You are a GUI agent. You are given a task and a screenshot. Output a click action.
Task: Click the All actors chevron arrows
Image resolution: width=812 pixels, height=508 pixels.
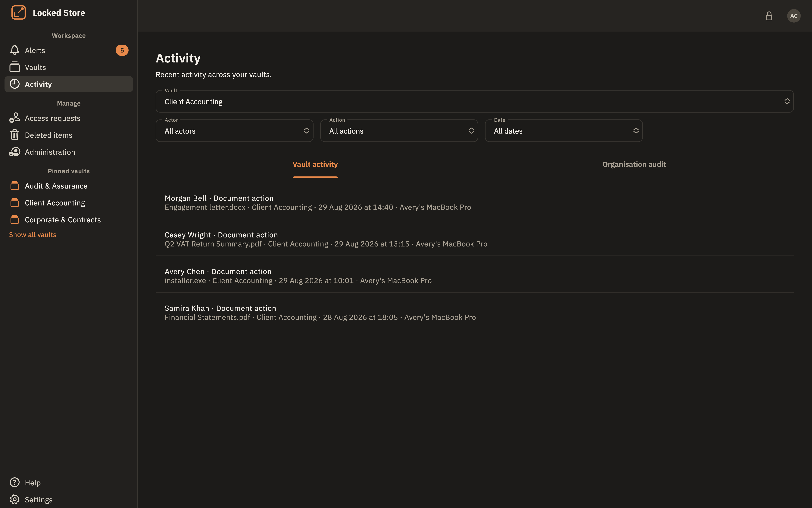[306, 131]
